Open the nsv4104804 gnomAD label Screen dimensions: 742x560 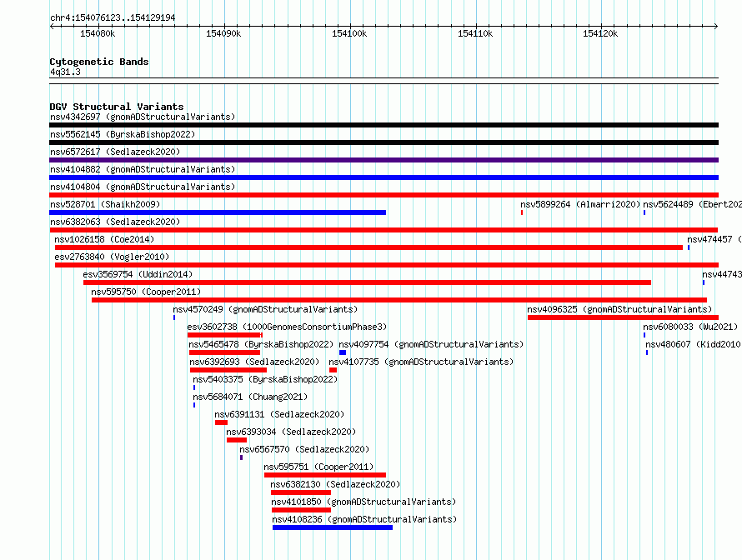(143, 187)
